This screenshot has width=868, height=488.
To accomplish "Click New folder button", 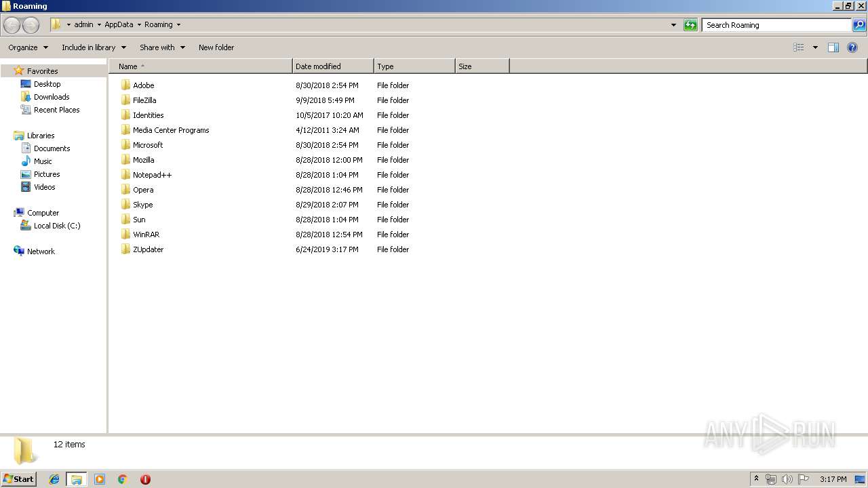I will [216, 47].
